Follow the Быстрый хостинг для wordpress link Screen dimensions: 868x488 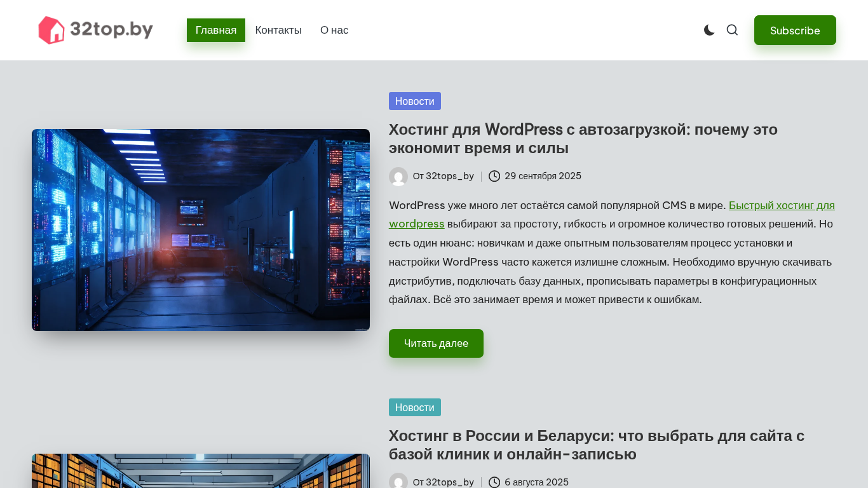click(781, 205)
